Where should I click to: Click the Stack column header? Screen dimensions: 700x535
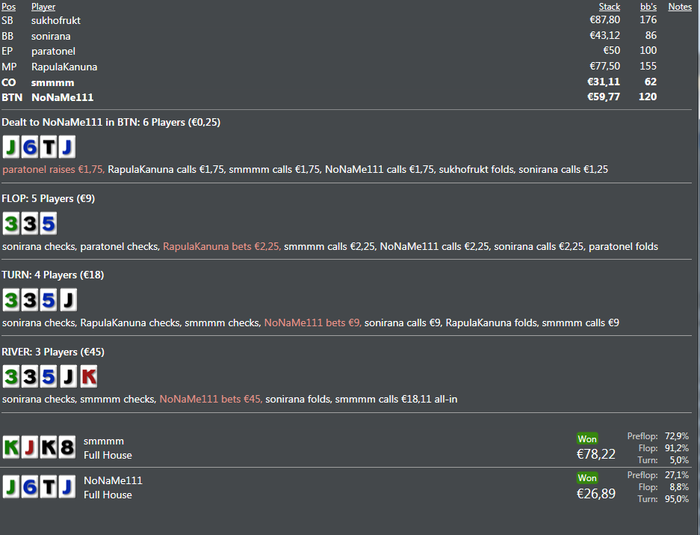609,7
